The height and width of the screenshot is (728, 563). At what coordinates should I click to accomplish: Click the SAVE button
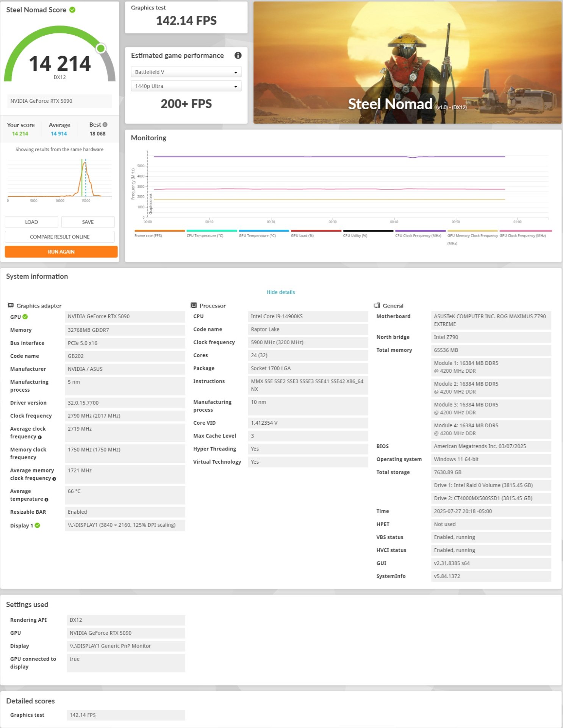(88, 222)
